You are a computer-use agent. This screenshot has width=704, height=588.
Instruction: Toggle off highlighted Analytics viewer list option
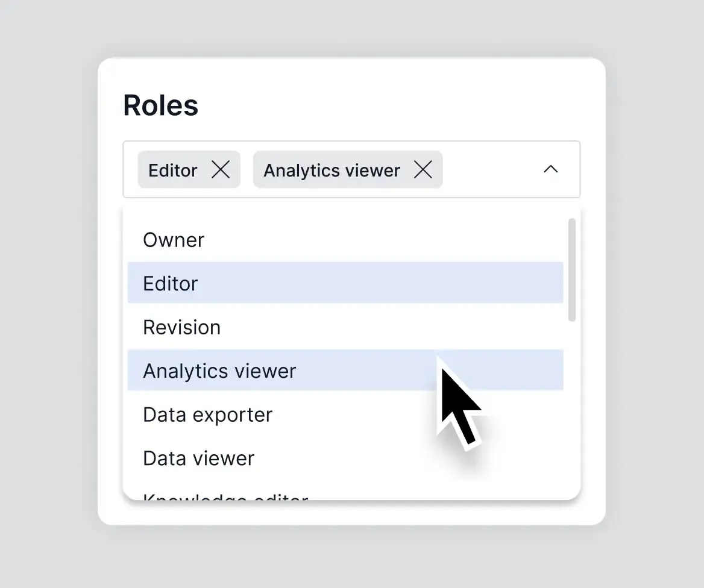point(219,371)
